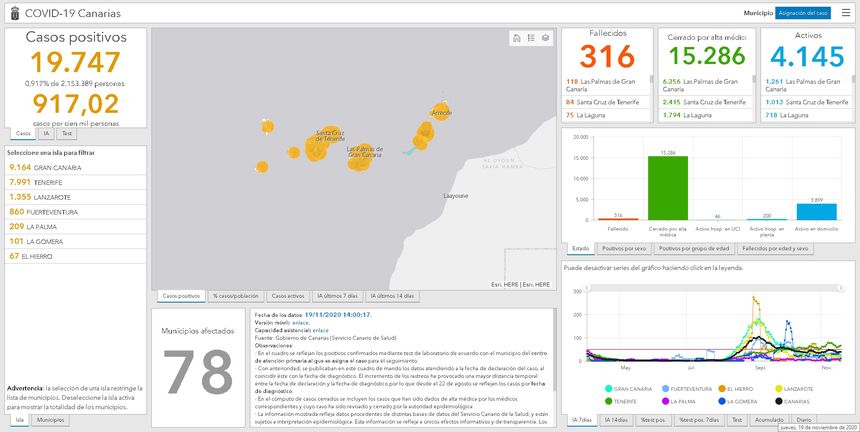
Task: Open the hamburger menu in header
Action: (x=846, y=13)
